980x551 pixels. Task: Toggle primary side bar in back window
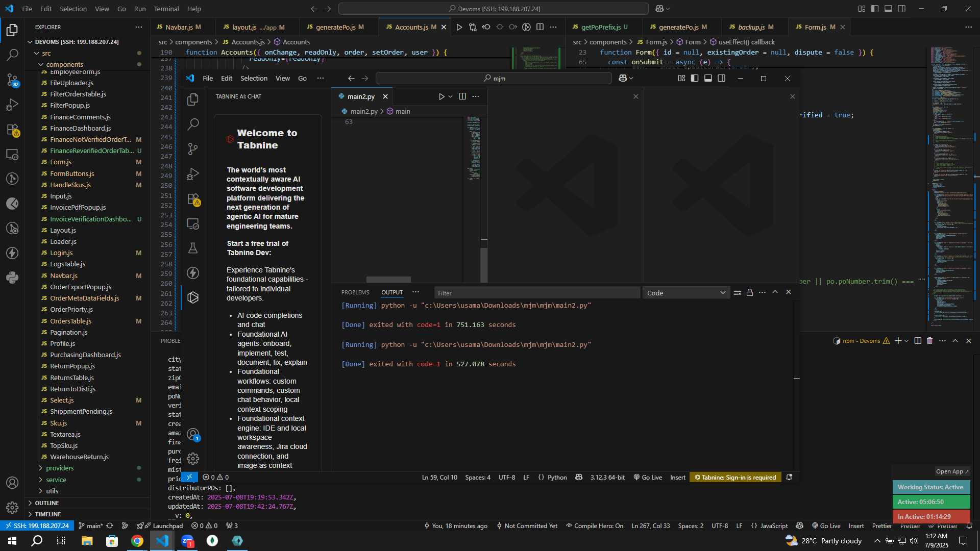tap(875, 9)
